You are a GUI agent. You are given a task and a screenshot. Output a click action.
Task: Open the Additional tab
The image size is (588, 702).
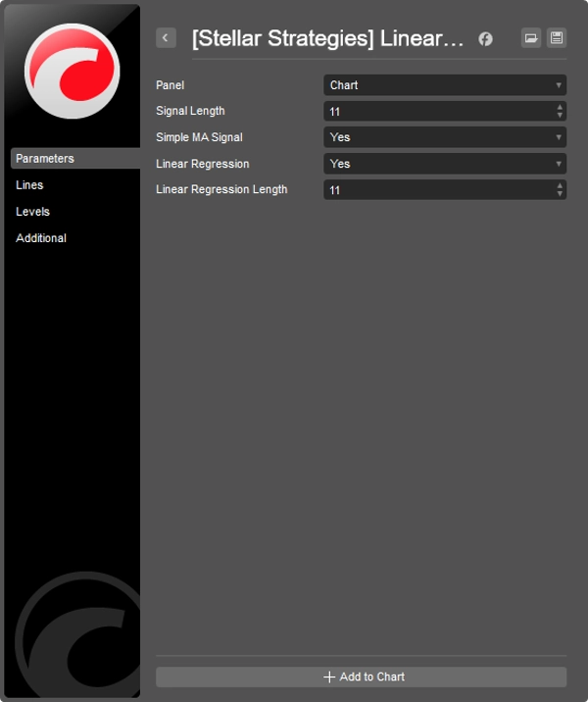click(x=41, y=238)
